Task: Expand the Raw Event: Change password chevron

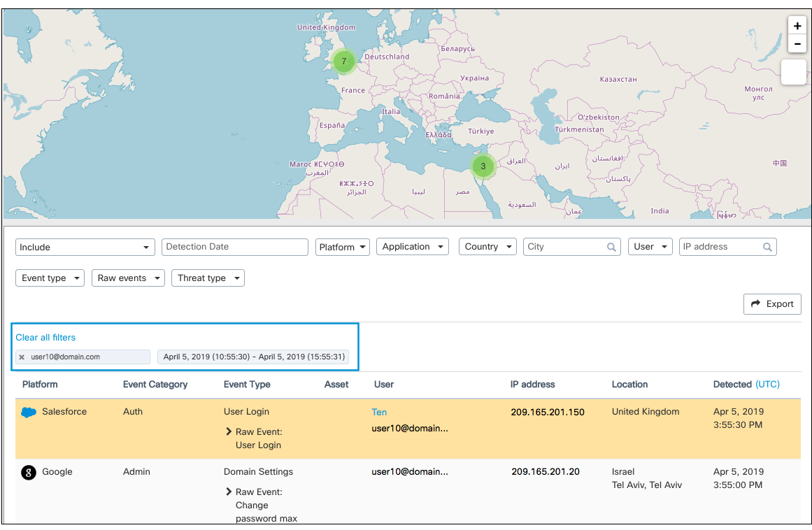Action: pos(229,492)
